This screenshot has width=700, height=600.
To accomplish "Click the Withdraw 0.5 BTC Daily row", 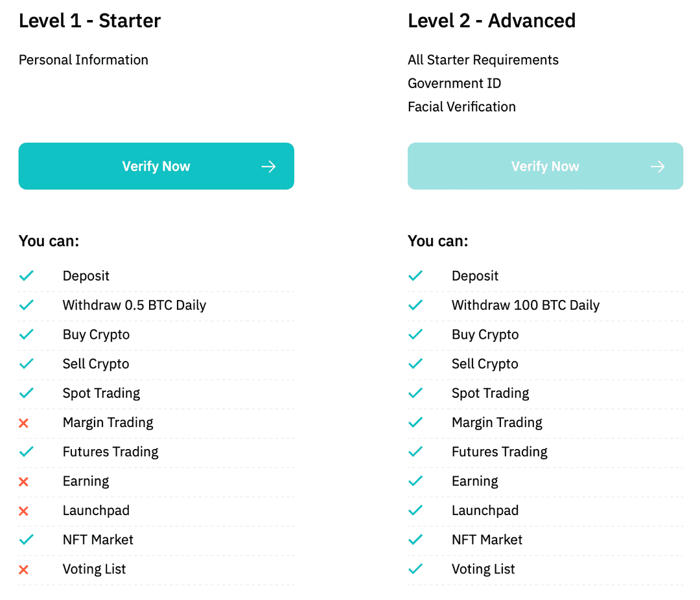I will [x=134, y=305].
